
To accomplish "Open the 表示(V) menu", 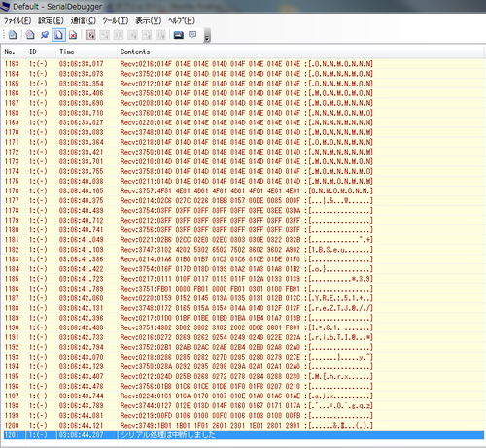I will (149, 21).
